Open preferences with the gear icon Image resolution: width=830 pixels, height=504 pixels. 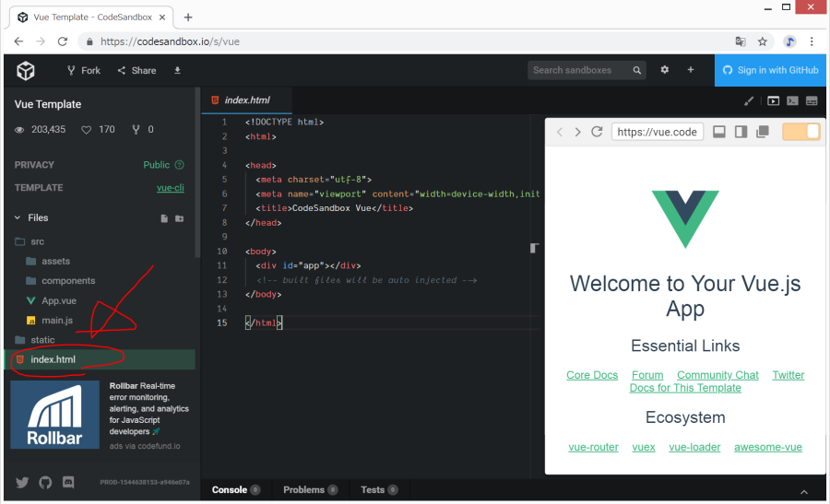(665, 70)
